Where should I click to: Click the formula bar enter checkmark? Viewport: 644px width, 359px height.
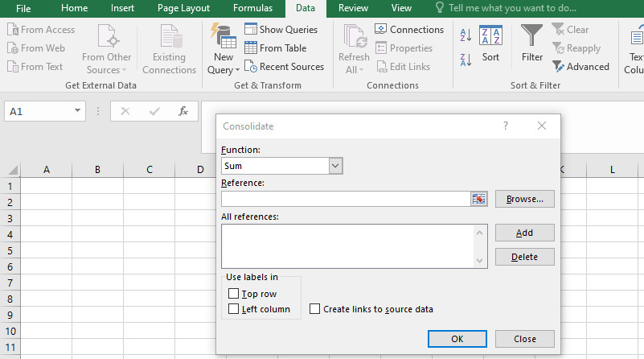coord(154,111)
